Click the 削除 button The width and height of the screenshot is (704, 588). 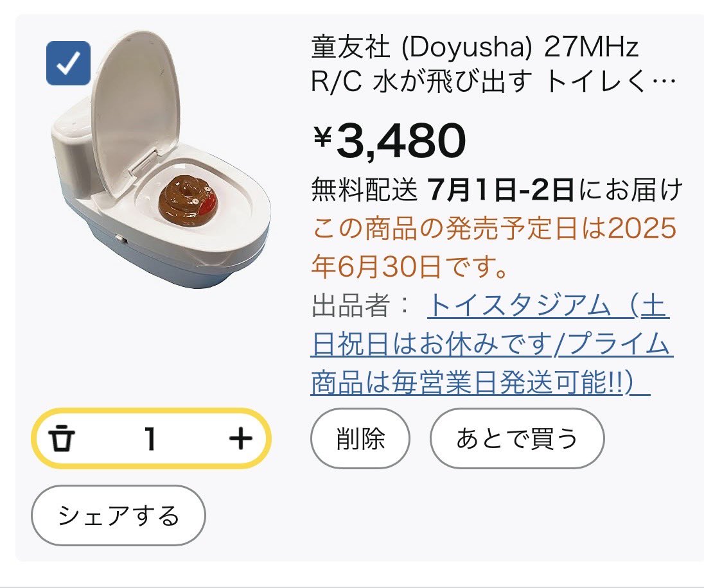click(x=360, y=438)
